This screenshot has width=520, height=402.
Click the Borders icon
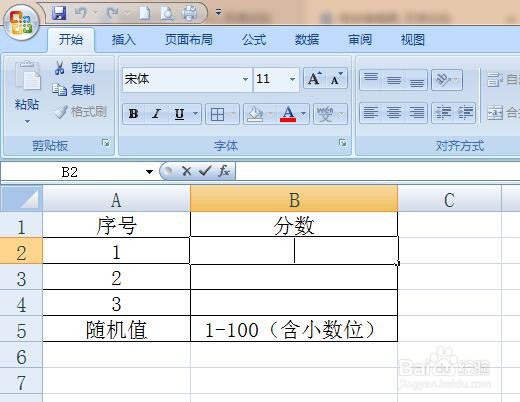pos(217,115)
